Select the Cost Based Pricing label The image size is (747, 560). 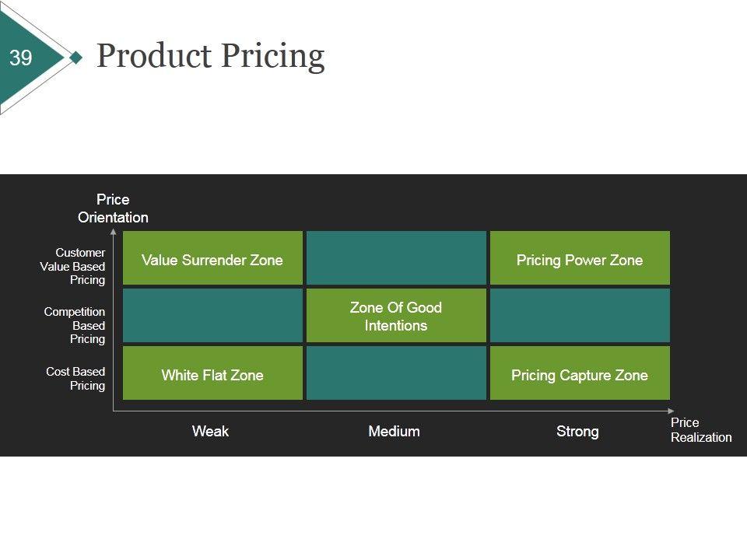pyautogui.click(x=76, y=379)
